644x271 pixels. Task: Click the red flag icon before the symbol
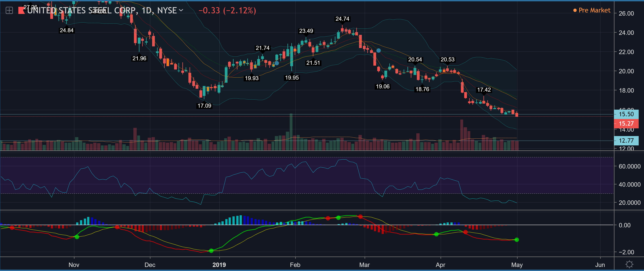[21, 10]
